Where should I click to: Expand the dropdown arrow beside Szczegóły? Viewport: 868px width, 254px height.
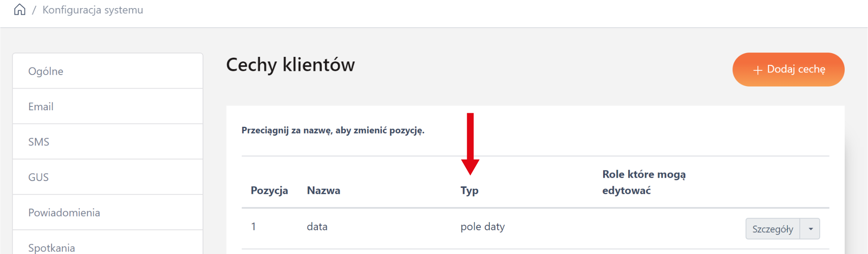[x=810, y=229]
